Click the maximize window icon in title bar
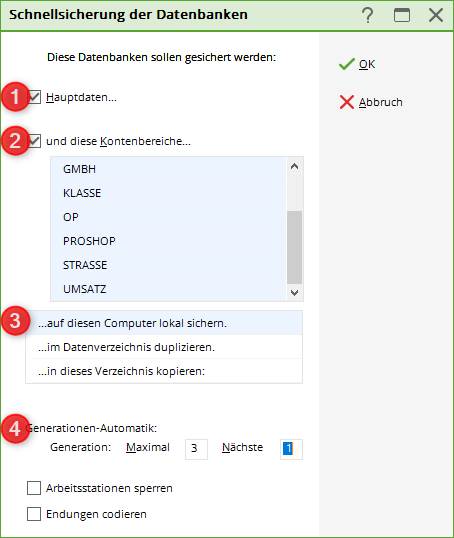 tap(402, 15)
